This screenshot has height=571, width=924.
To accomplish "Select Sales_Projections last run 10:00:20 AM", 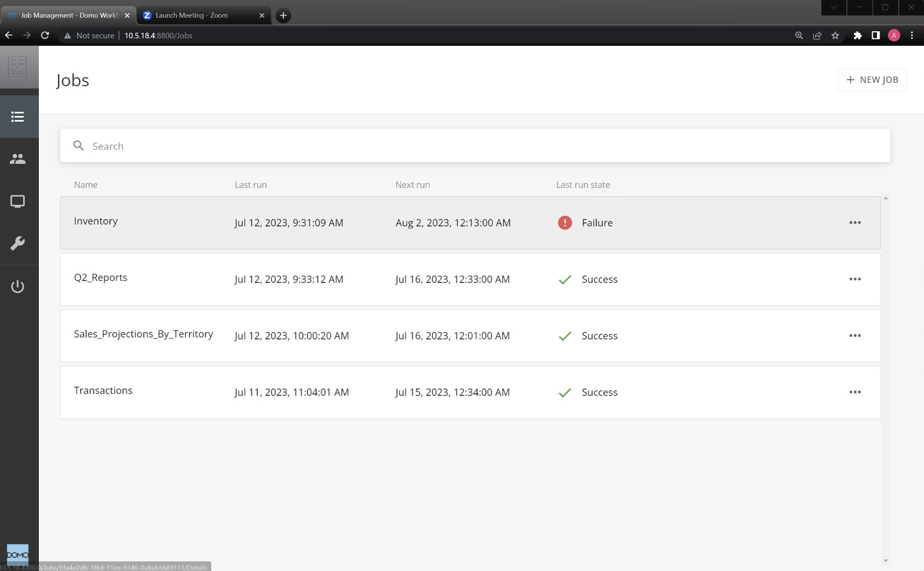I will point(292,336).
